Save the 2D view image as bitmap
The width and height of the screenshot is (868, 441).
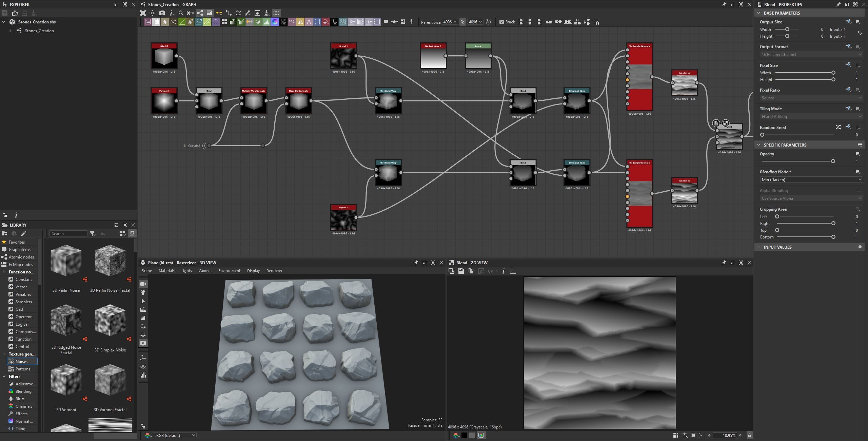pyautogui.click(x=461, y=271)
